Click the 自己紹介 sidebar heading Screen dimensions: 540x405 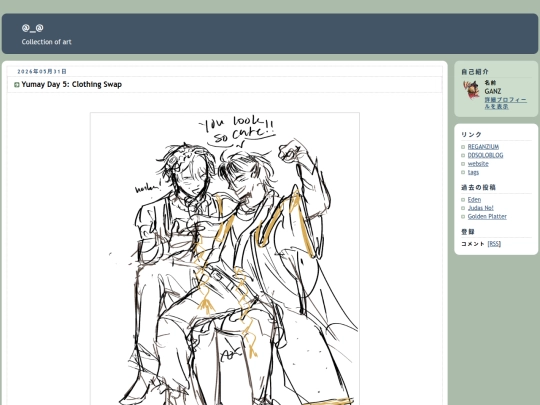[475, 72]
